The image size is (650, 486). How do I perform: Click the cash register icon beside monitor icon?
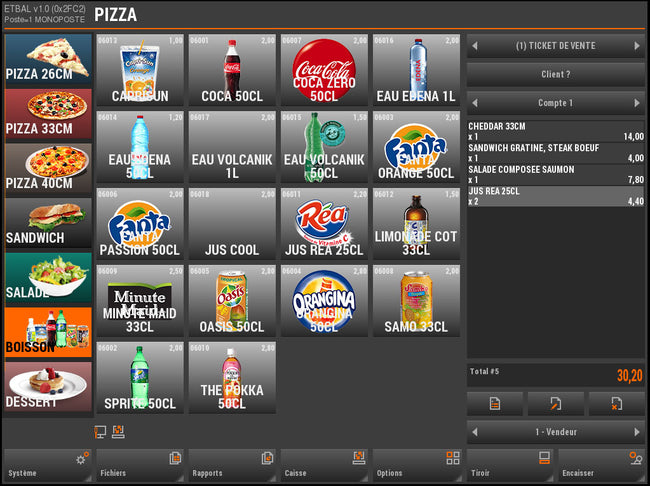[118, 431]
